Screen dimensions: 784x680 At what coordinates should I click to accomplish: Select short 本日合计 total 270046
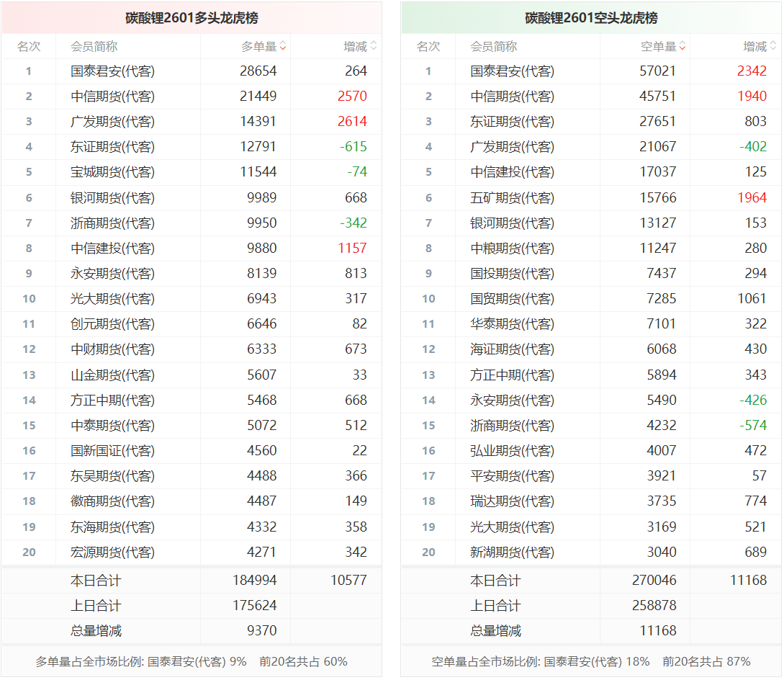click(x=654, y=581)
